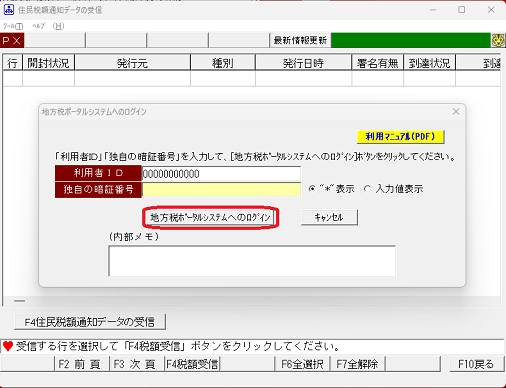Select the 入力値表示 radio button
506x388 pixels.
(x=367, y=189)
